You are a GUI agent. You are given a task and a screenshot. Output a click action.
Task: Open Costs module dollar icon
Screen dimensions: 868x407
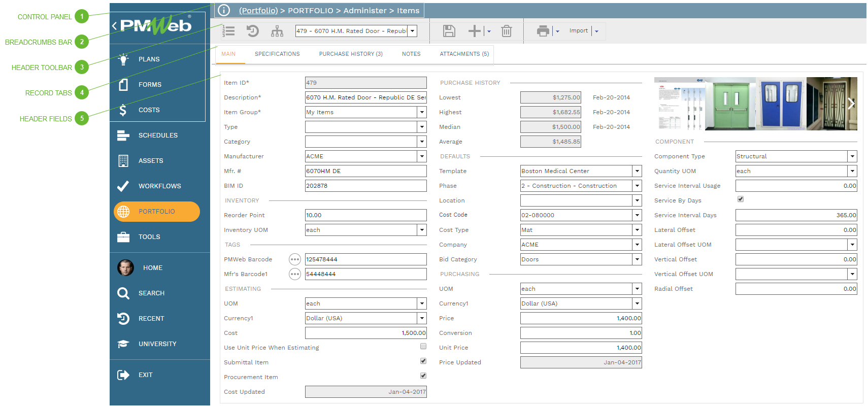123,110
